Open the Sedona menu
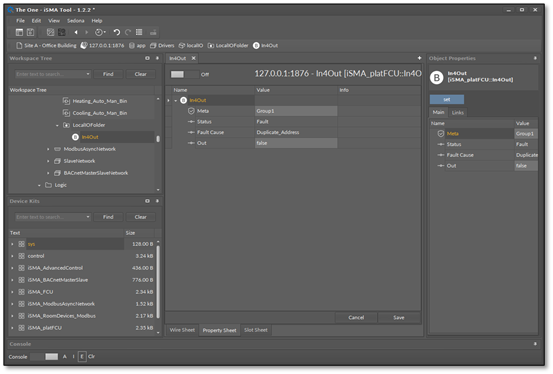The width and height of the screenshot is (553, 374). (75, 21)
